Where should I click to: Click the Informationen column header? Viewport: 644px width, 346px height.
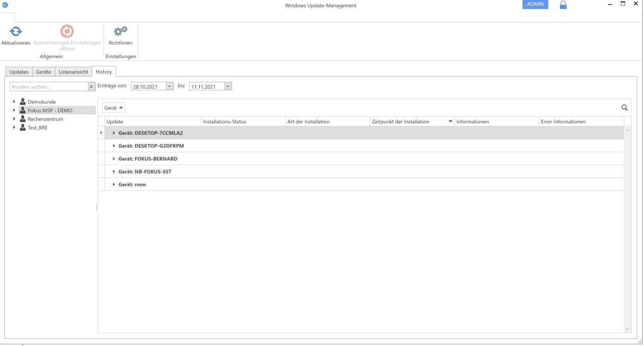[497, 122]
